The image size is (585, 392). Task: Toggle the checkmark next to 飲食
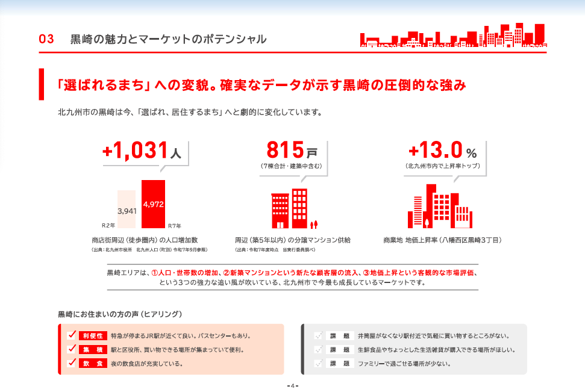(72, 363)
